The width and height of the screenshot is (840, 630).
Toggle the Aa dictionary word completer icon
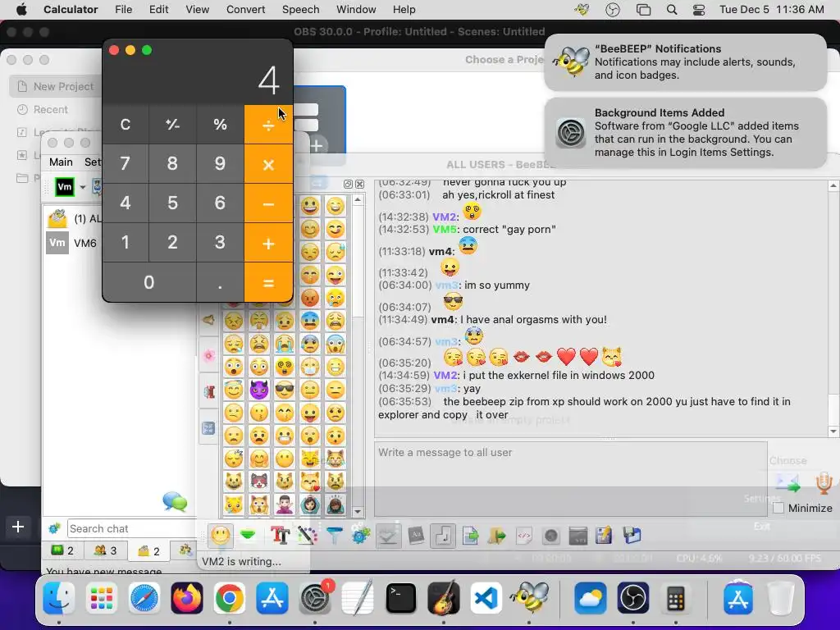coord(416,535)
